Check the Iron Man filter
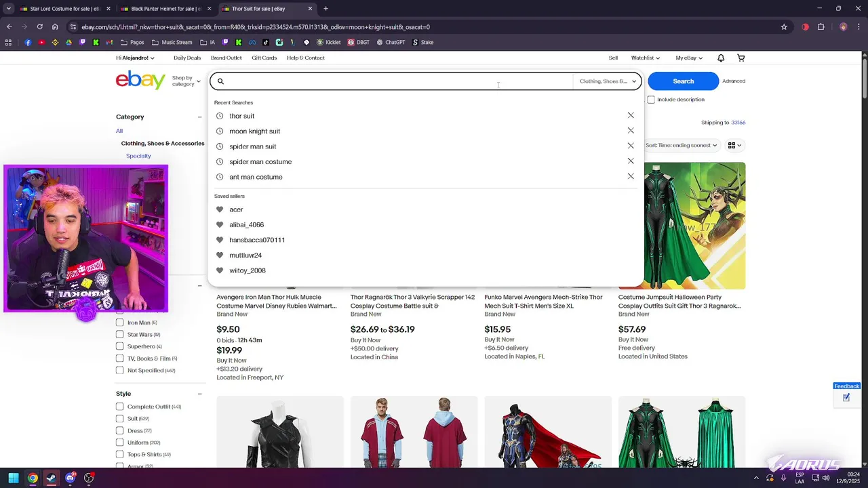Screen dimensions: 868x488 pos(120,323)
